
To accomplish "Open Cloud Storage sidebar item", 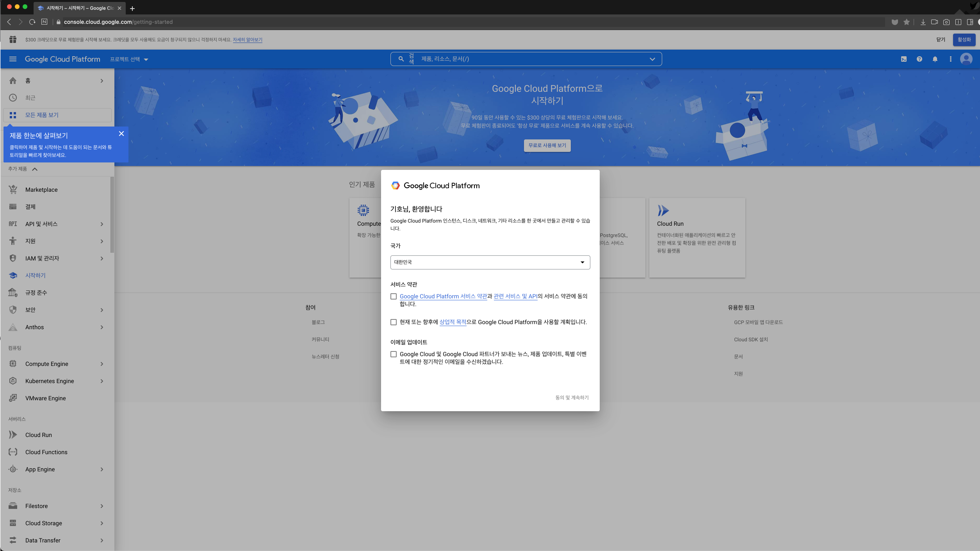I will [44, 523].
